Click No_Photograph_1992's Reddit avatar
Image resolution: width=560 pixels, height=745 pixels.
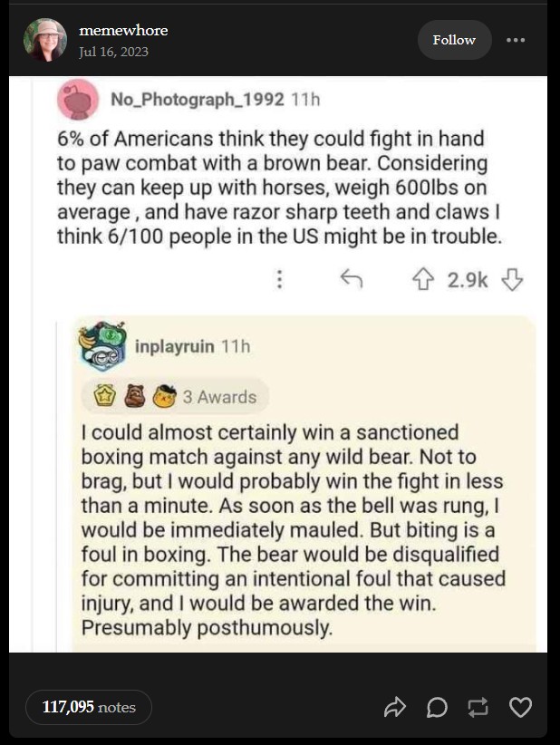[x=79, y=100]
